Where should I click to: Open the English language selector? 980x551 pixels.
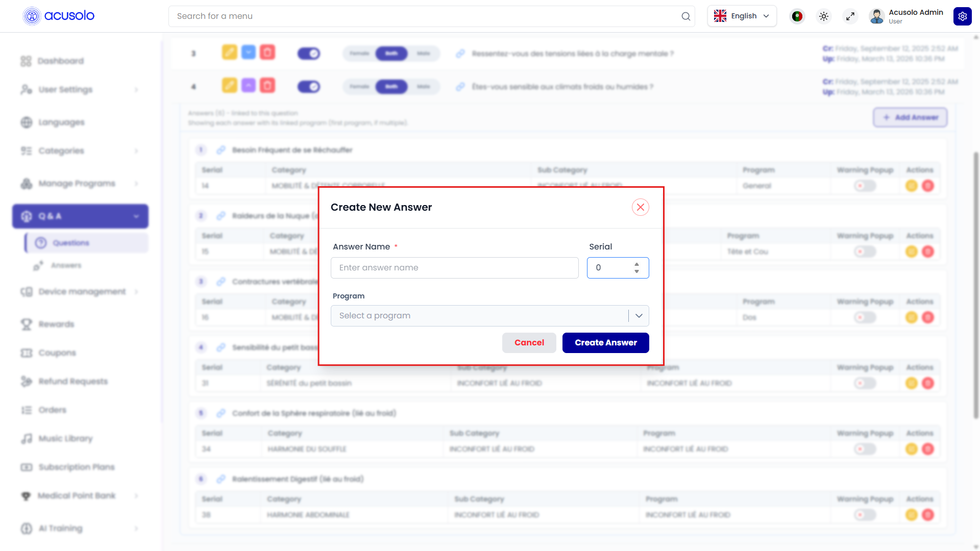tap(742, 16)
